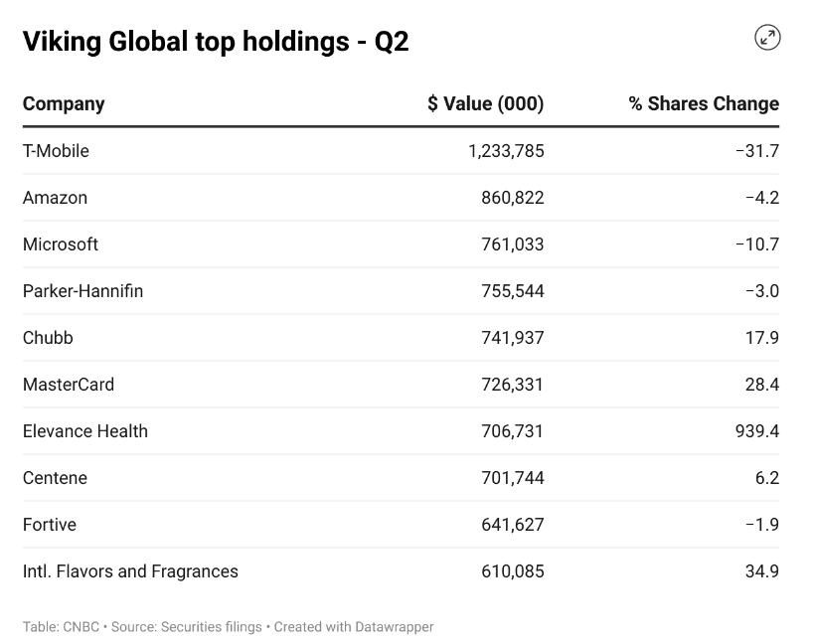Select the Elevance Health row

pyautogui.click(x=85, y=431)
